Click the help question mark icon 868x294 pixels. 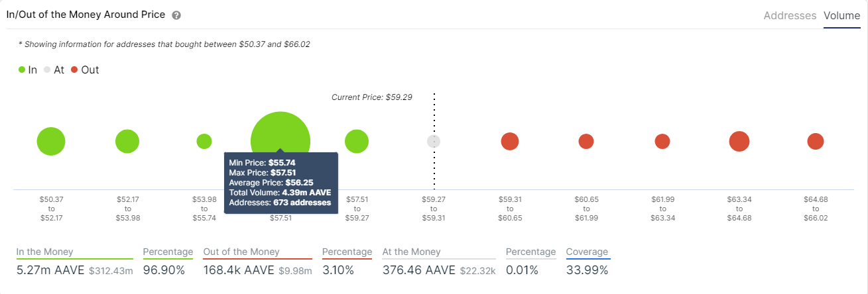coord(176,15)
